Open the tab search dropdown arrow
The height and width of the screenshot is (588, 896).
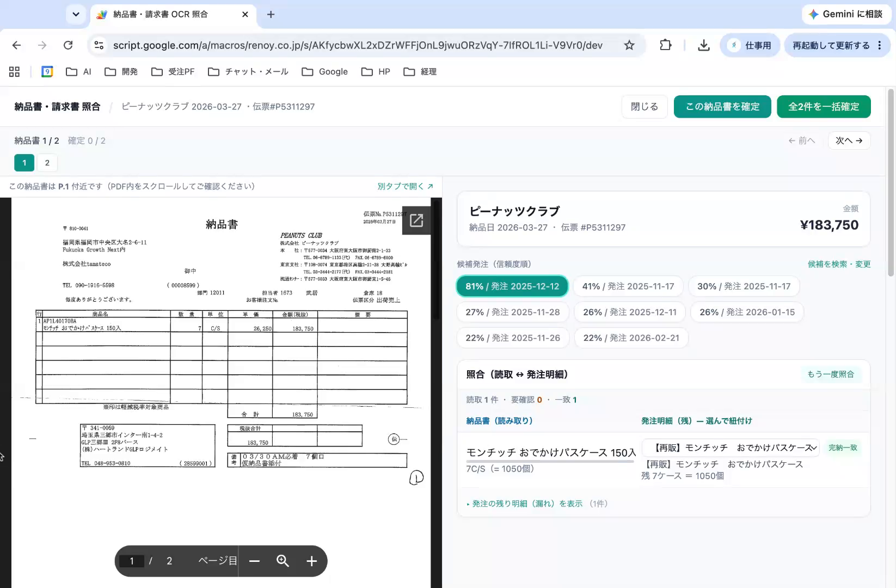pyautogui.click(x=76, y=14)
